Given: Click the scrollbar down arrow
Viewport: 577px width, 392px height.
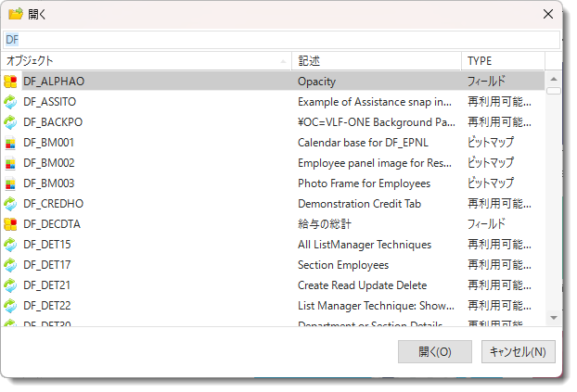Looking at the screenshot, I should tap(553, 318).
